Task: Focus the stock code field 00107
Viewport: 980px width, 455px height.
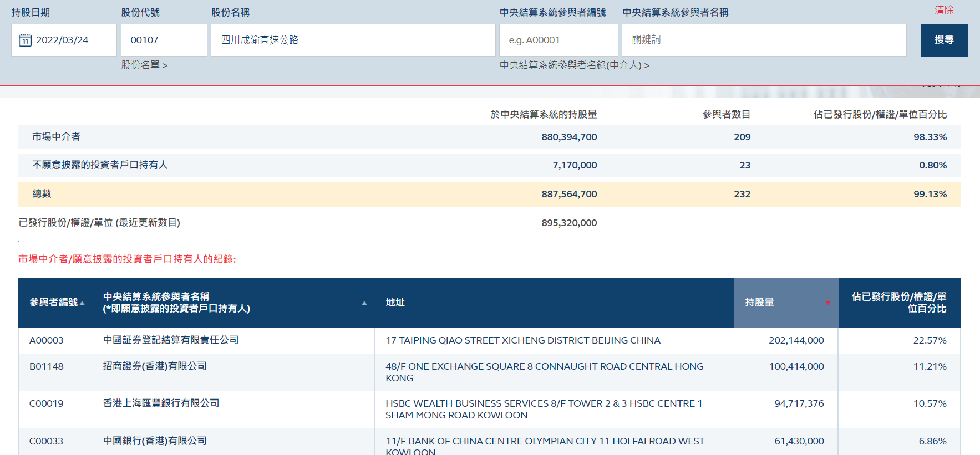Action: click(164, 40)
